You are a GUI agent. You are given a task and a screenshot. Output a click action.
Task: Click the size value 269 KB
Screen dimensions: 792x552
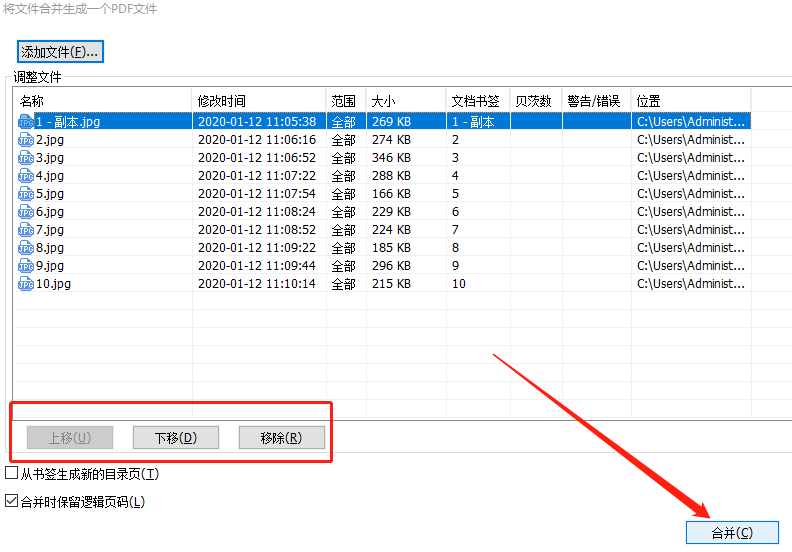click(x=391, y=122)
